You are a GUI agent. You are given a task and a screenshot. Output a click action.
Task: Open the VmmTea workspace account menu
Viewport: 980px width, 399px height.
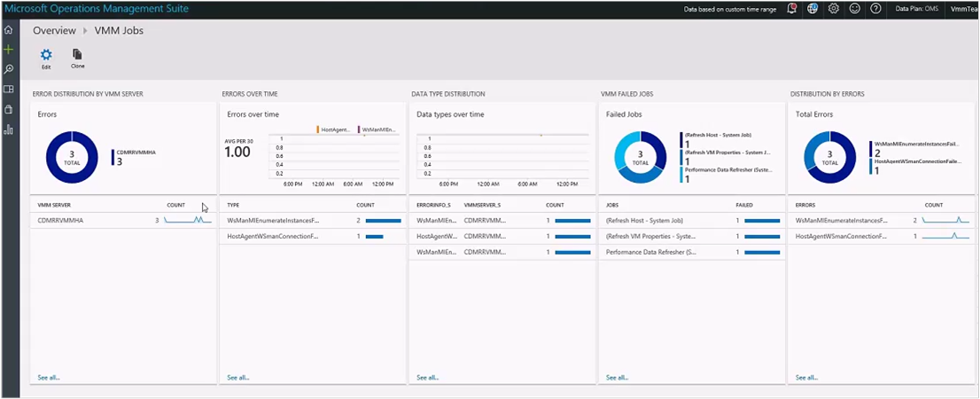click(964, 10)
